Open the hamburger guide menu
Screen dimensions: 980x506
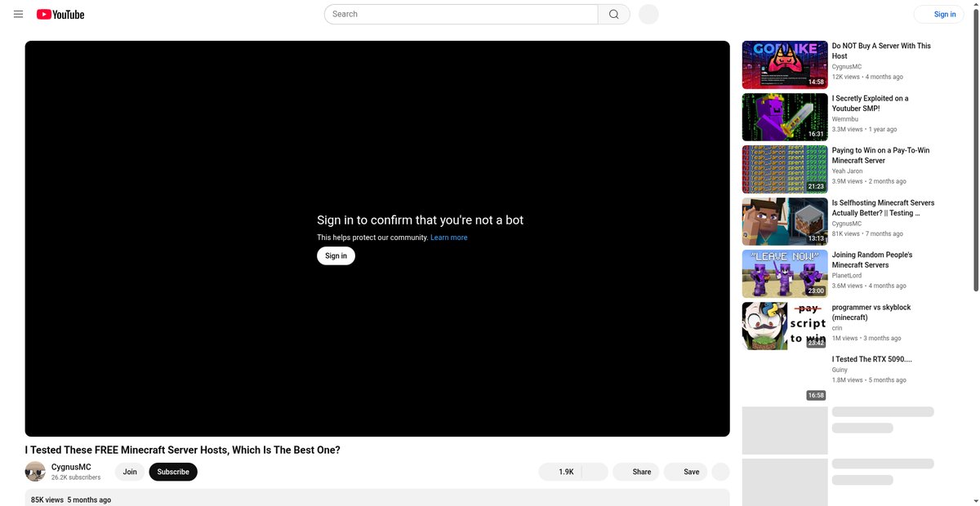click(18, 14)
